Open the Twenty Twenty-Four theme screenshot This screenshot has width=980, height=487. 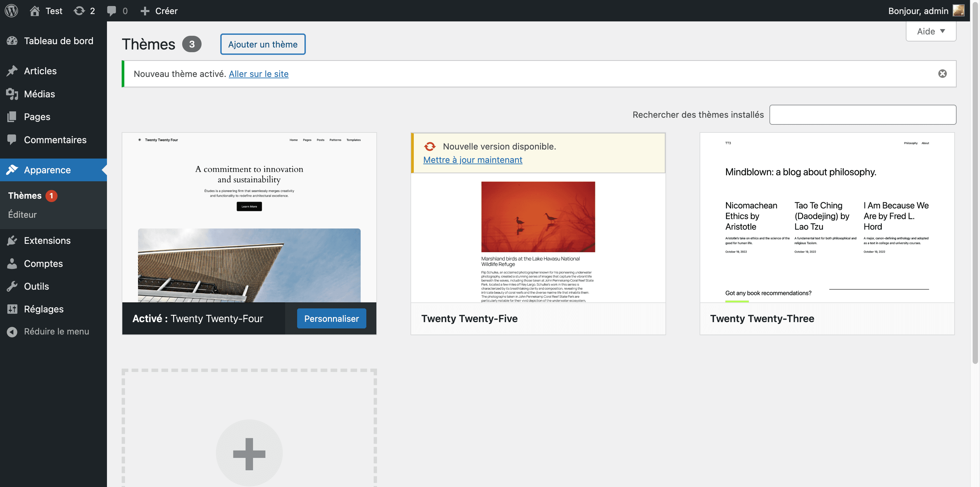pos(249,217)
